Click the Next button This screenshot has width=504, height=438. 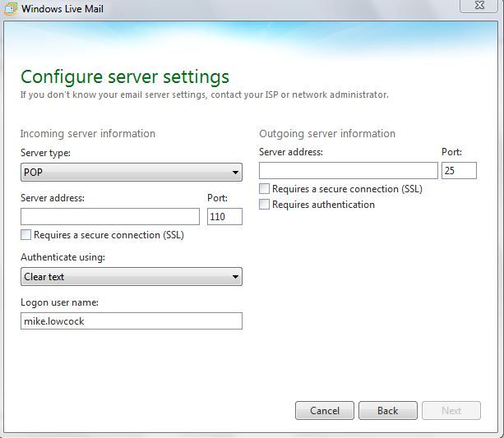point(451,410)
